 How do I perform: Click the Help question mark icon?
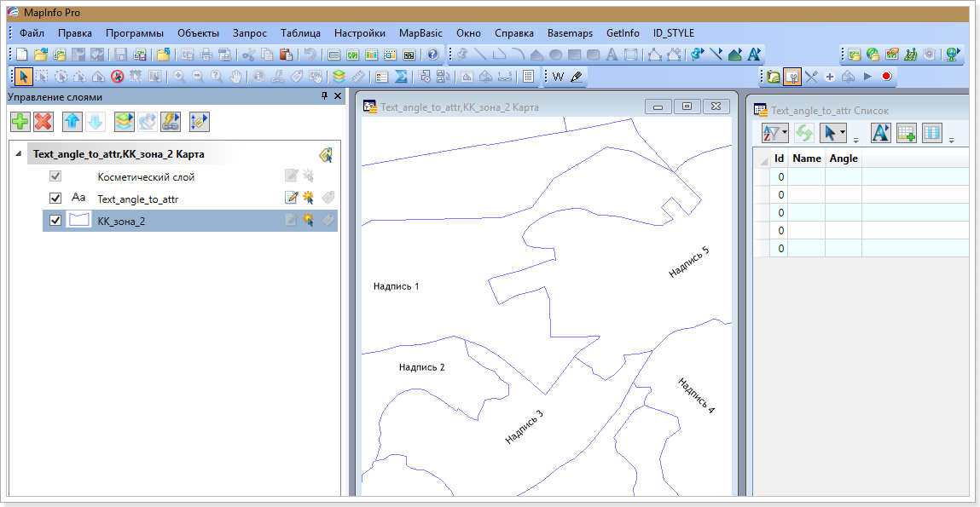coord(432,55)
